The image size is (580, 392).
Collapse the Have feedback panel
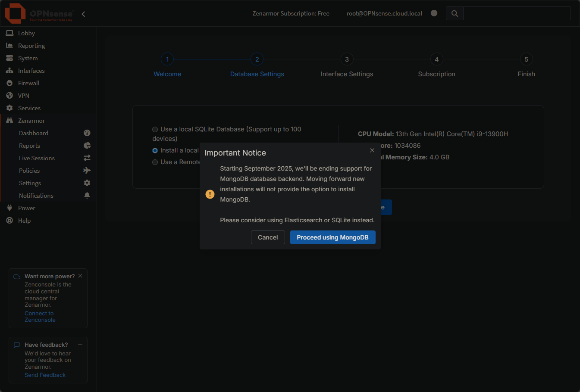79,344
